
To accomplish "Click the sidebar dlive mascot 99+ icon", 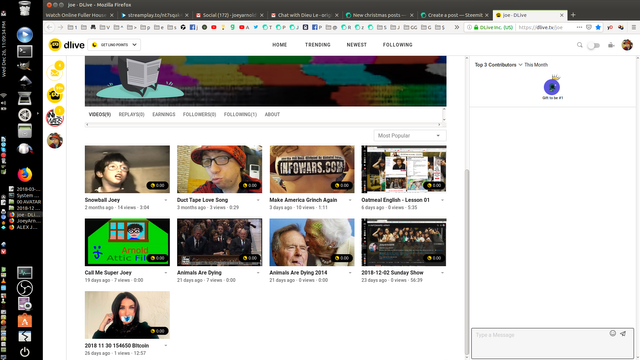I will tap(55, 95).
